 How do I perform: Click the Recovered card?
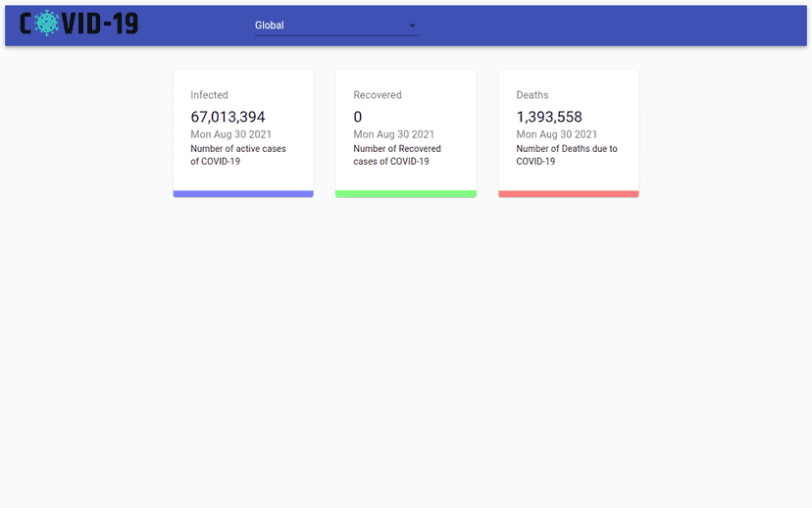405,133
